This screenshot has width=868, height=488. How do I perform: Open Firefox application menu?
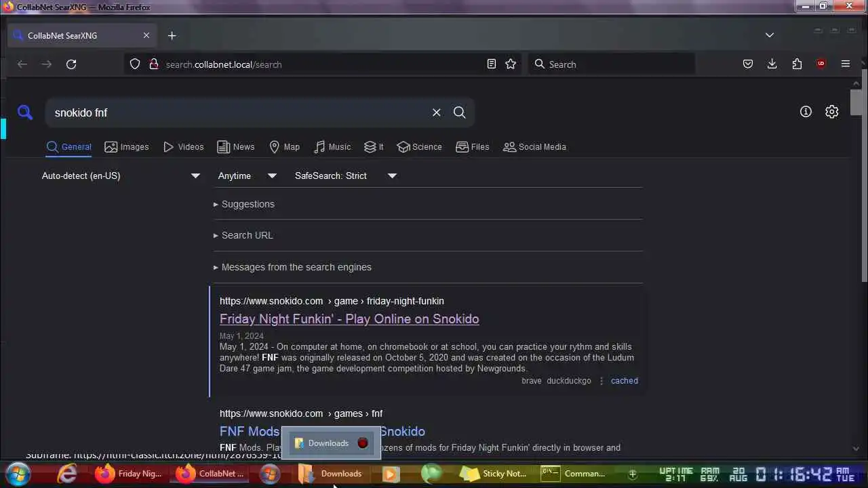(x=846, y=64)
